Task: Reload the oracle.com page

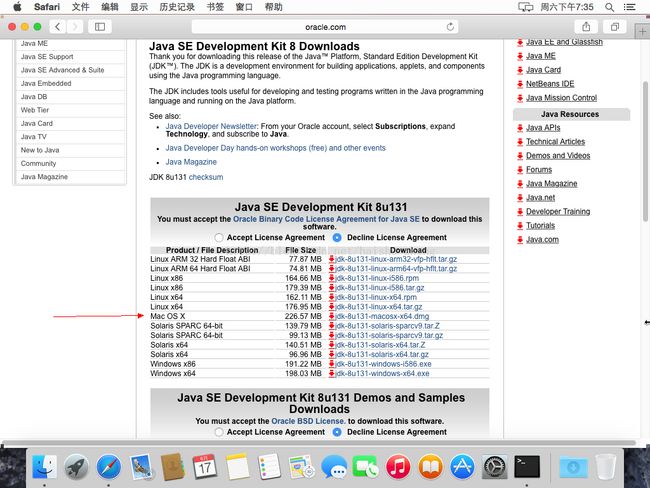Action: coord(450,27)
